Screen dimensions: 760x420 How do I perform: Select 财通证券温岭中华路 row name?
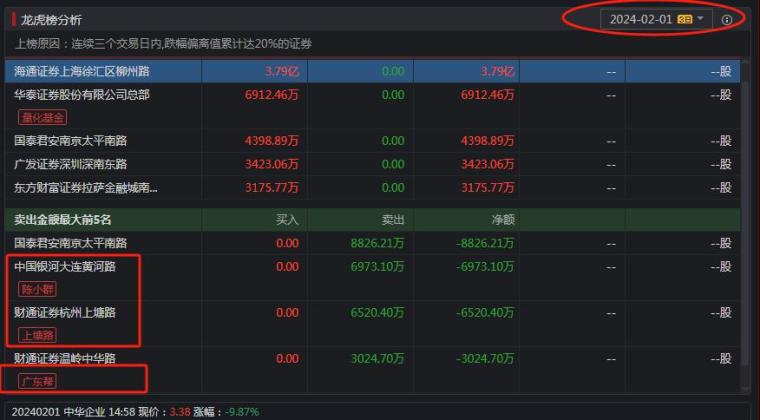pyautogui.click(x=65, y=358)
